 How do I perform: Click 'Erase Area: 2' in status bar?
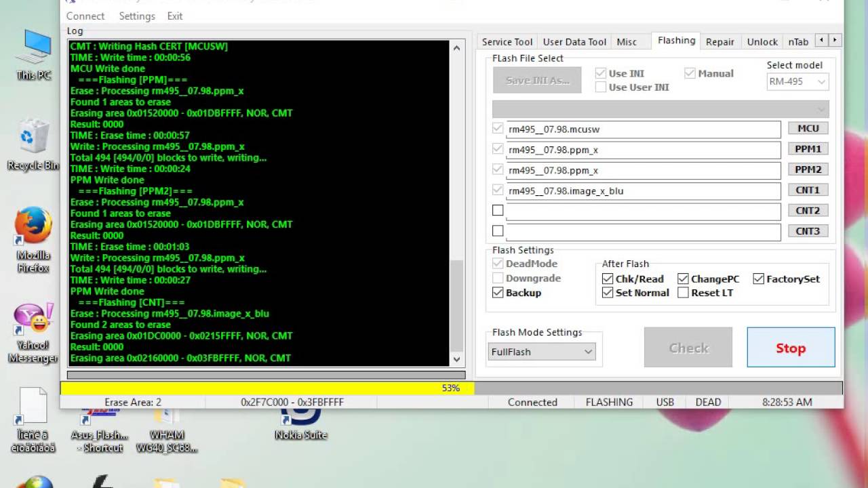pyautogui.click(x=133, y=402)
